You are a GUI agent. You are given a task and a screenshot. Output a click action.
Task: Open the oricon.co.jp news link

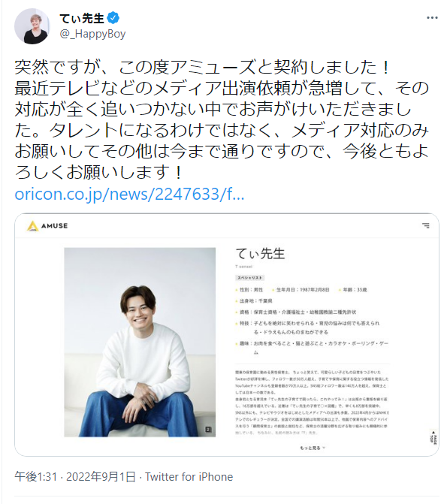click(x=129, y=194)
